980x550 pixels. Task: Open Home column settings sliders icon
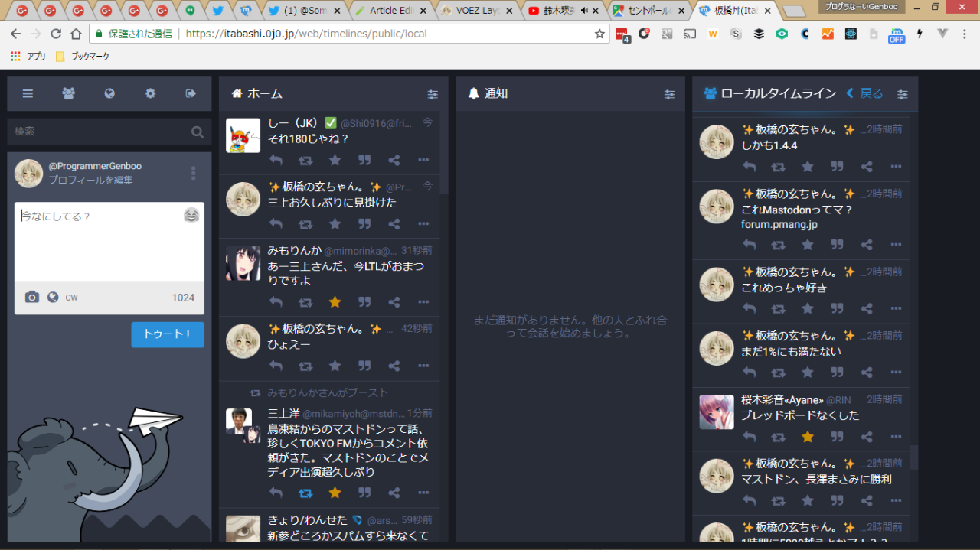(x=433, y=94)
